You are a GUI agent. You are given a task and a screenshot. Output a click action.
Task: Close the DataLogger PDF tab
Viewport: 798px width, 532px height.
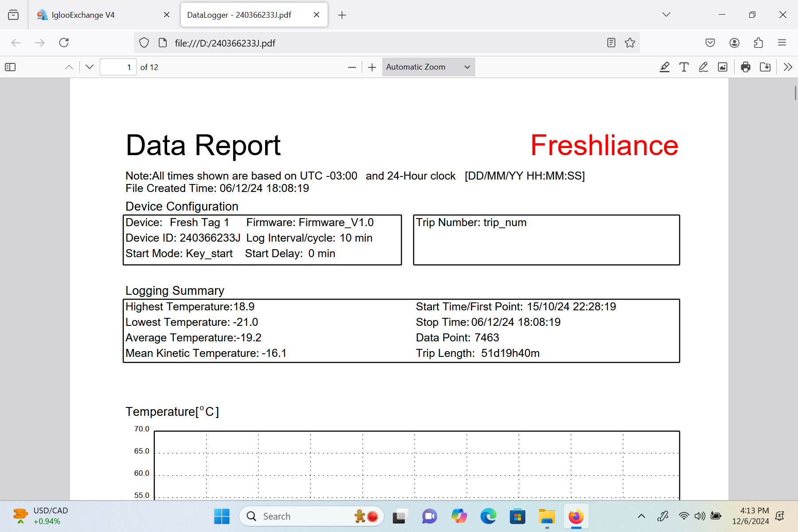click(317, 15)
